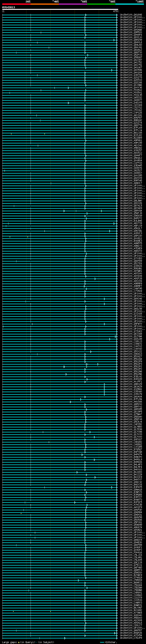Select the UniRef100_Q1ZYW4 label
Image resolution: width=146 pixels, height=644 pixels.
click(x=131, y=336)
